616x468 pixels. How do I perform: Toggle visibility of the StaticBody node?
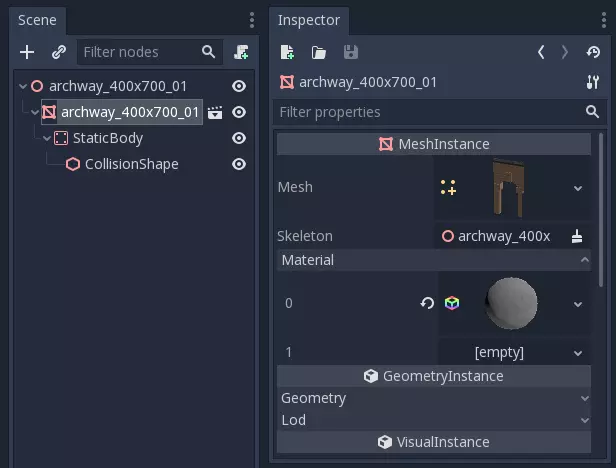[x=239, y=138]
